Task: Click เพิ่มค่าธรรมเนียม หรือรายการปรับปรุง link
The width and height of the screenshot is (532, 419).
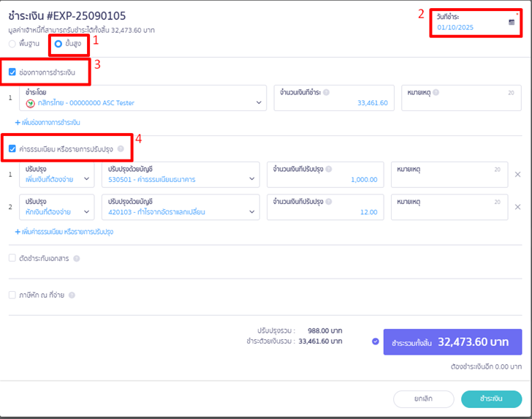Action: click(64, 232)
